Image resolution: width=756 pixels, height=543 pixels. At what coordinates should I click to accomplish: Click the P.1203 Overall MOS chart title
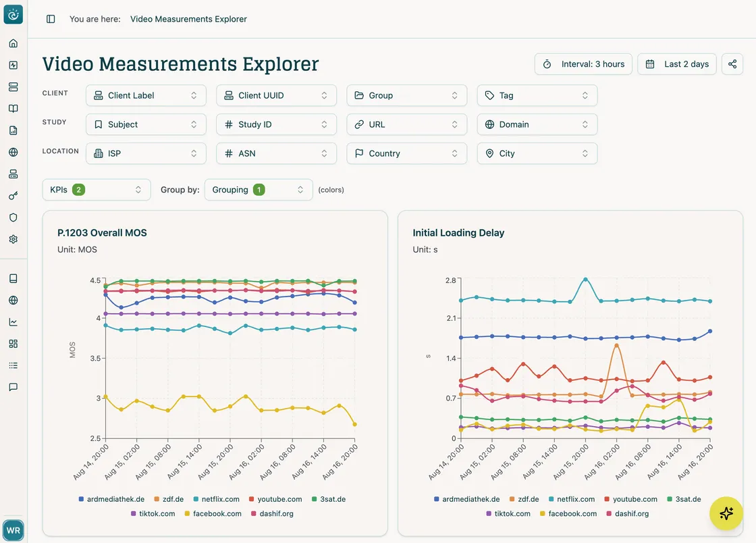[x=102, y=233]
